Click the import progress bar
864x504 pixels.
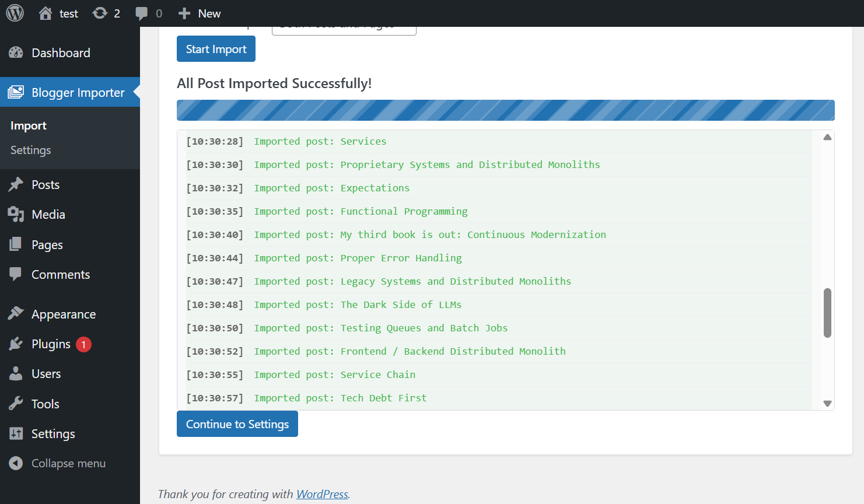(x=506, y=110)
